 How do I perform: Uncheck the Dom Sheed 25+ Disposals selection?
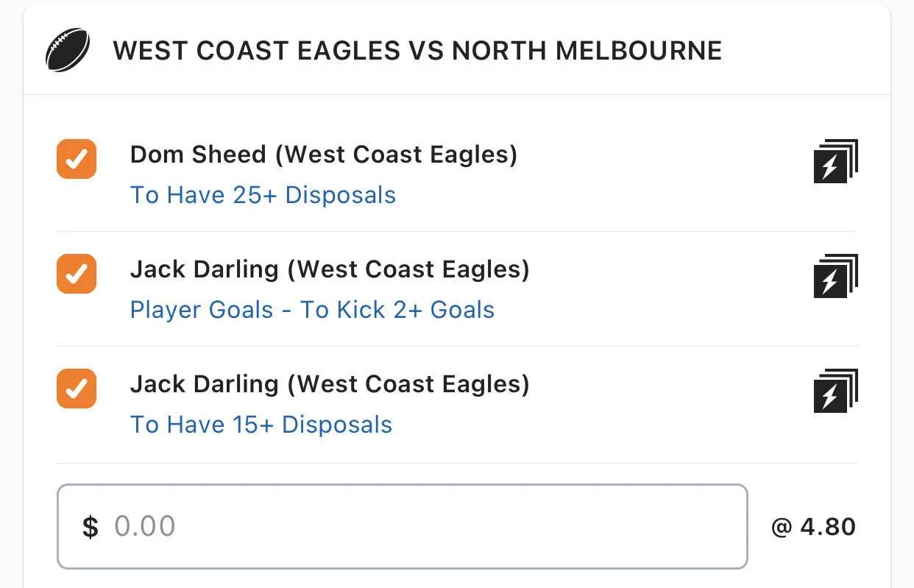[77, 159]
